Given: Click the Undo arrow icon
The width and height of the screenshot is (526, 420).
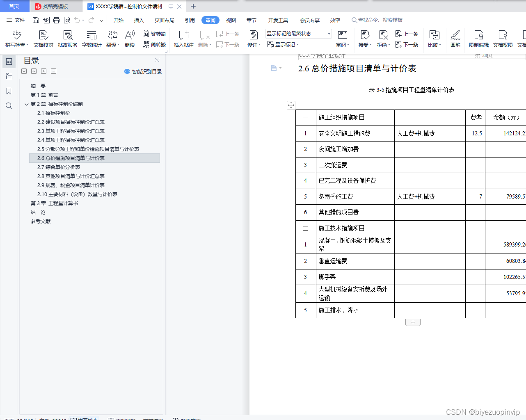Looking at the screenshot, I should [77, 20].
